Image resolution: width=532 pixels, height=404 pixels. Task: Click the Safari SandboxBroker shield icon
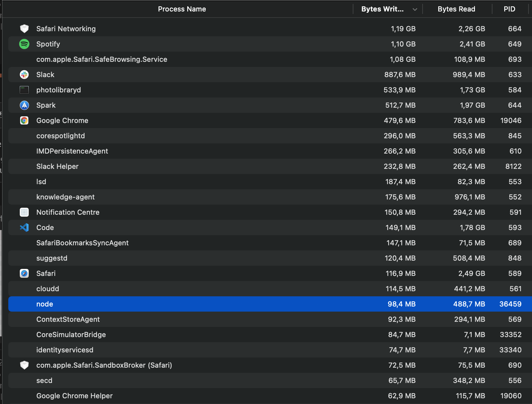pyautogui.click(x=24, y=365)
